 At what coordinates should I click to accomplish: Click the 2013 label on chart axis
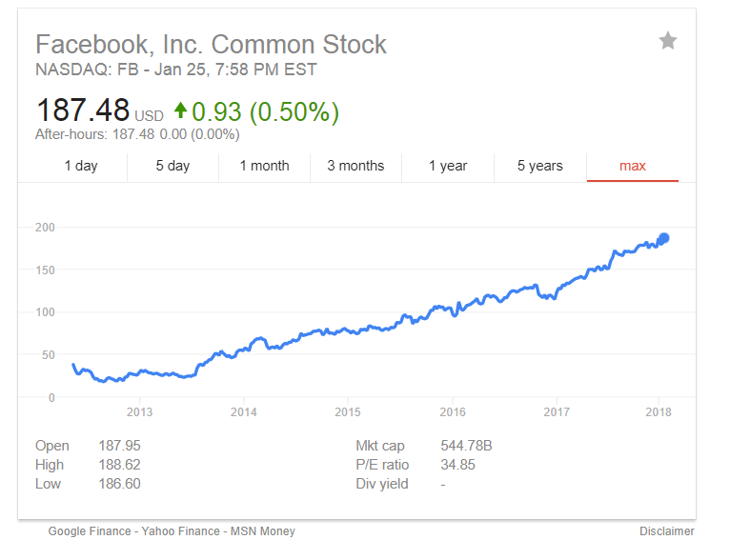click(139, 412)
